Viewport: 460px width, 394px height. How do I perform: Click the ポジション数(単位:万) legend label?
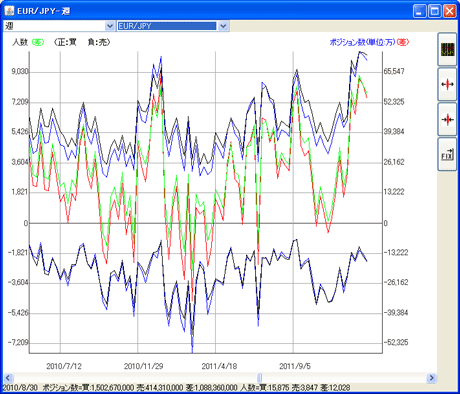362,42
